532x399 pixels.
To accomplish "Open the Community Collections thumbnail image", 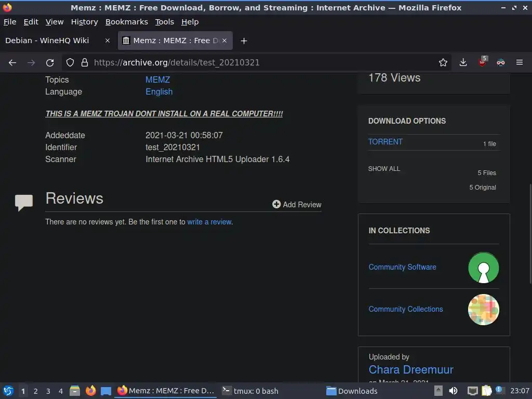I will tap(484, 310).
